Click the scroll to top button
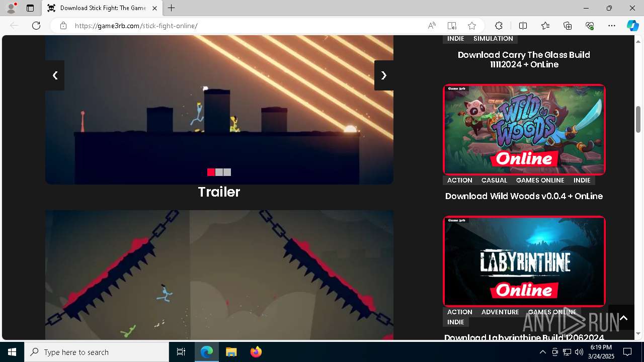The image size is (644, 362). tap(624, 317)
